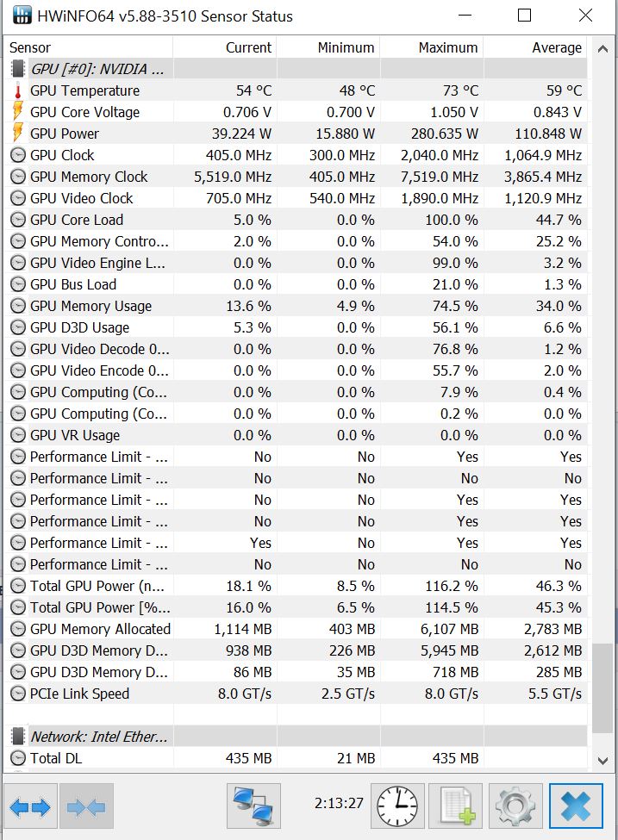Select the GPU Core Load row

pyautogui.click(x=77, y=220)
